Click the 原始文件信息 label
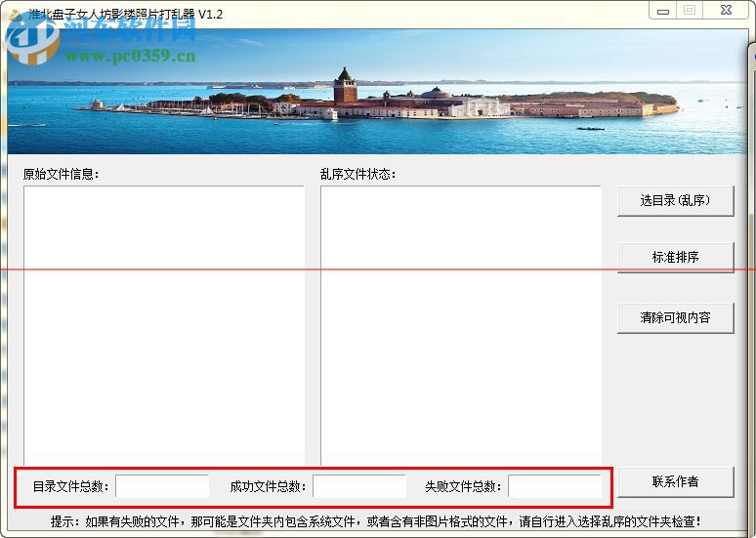This screenshot has height=538, width=756. click(x=61, y=174)
